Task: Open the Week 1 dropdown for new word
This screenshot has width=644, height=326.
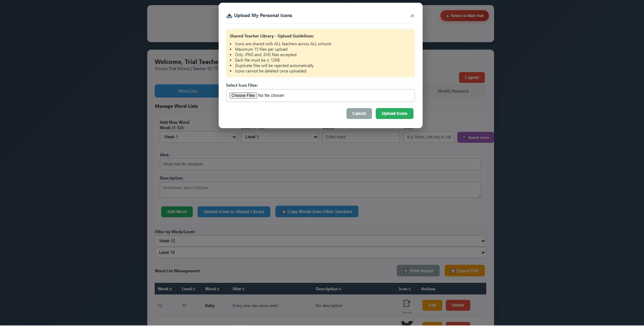Action: [x=198, y=137]
